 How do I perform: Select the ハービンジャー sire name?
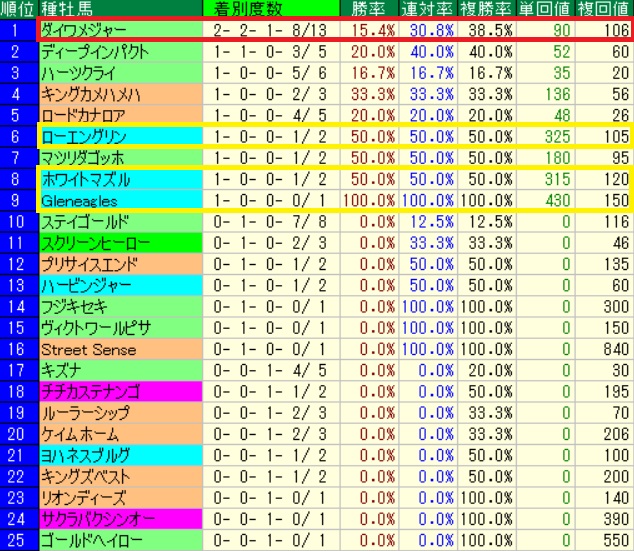pyautogui.click(x=86, y=285)
